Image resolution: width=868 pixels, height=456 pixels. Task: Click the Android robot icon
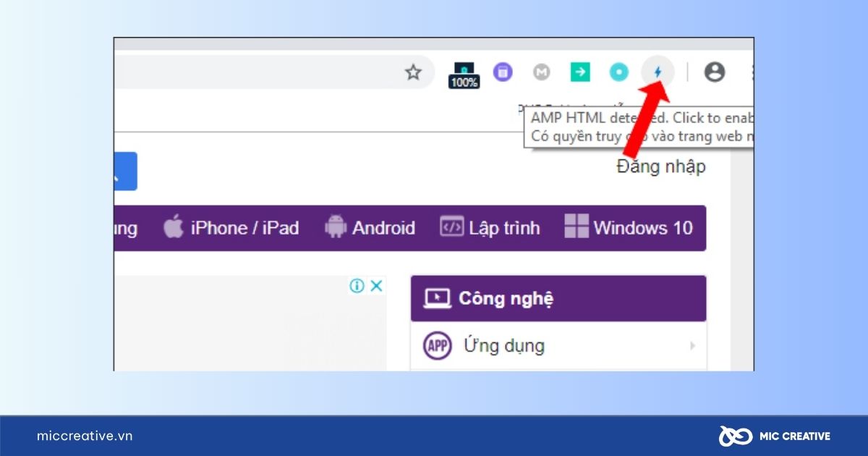coord(336,227)
